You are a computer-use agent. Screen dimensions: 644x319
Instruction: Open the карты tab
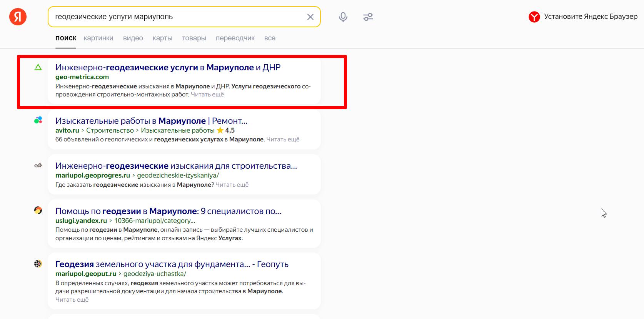(162, 38)
